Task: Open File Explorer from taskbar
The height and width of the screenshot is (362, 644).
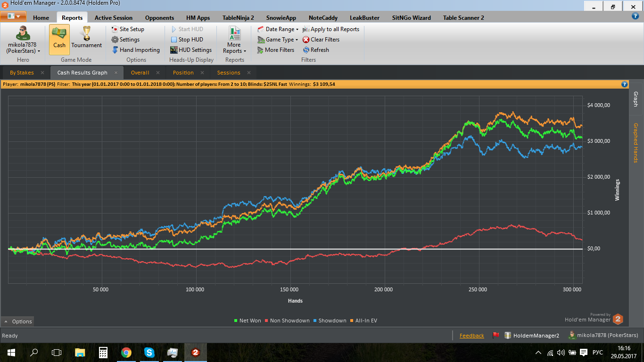Action: pos(80,352)
